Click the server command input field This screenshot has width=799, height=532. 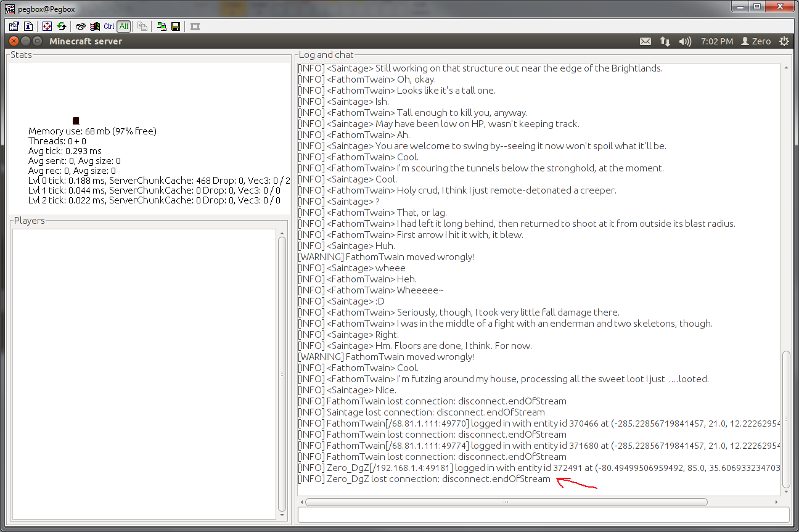point(543,514)
